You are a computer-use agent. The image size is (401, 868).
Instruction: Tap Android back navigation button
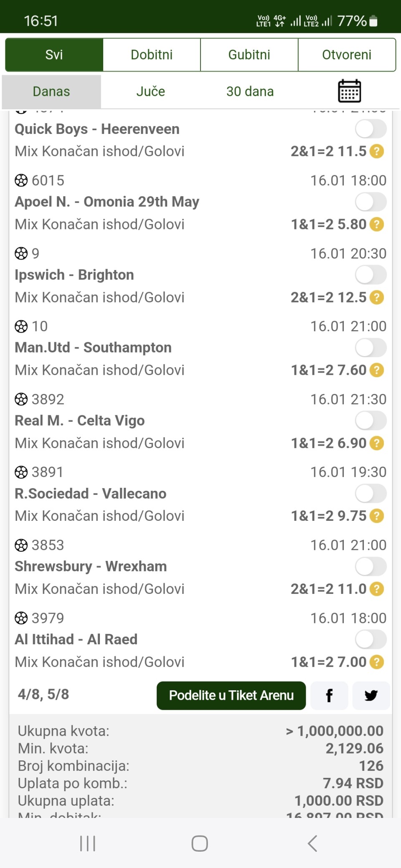(312, 843)
